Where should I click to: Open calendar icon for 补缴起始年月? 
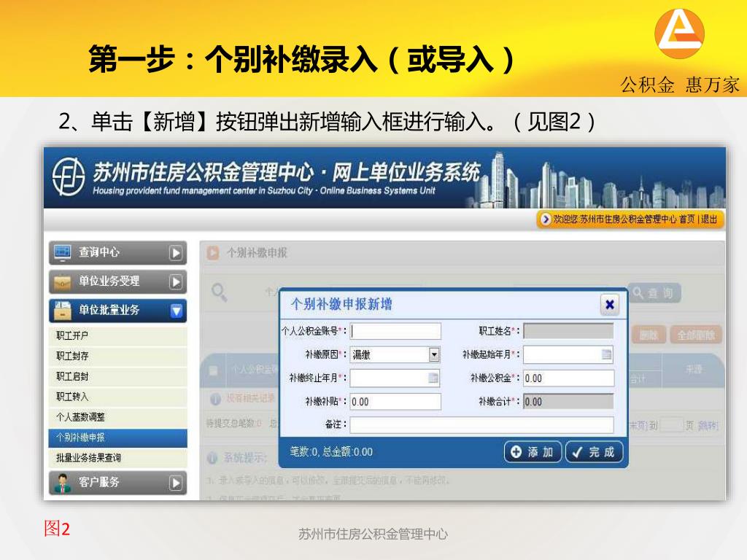pos(606,354)
